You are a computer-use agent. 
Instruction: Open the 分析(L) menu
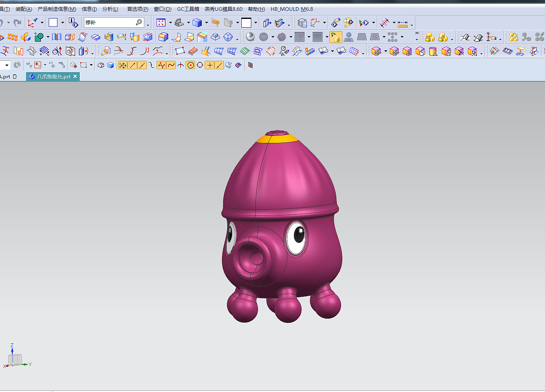coord(110,9)
